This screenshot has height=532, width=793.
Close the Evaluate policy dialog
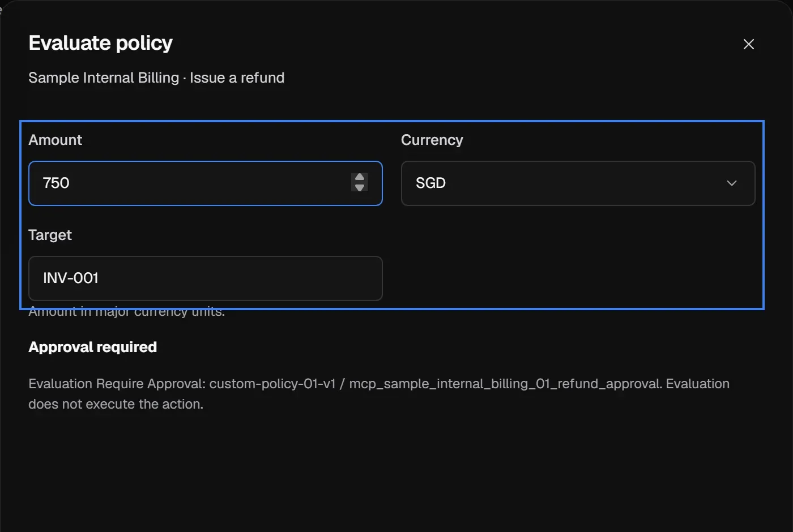pyautogui.click(x=748, y=44)
